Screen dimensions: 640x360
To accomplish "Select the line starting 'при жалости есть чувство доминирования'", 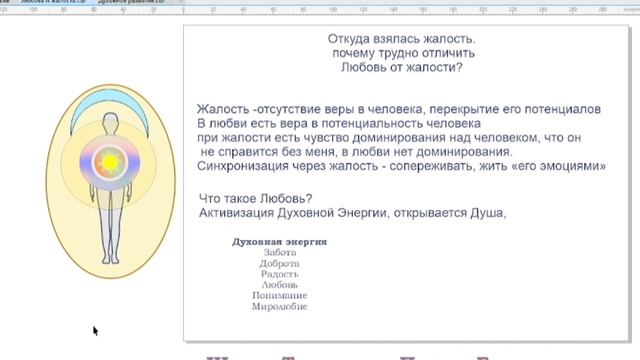I will tap(389, 138).
